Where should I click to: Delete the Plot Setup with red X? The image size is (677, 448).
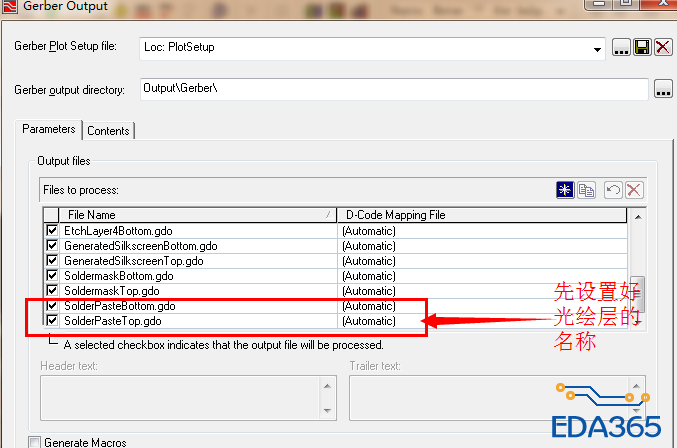click(x=663, y=47)
